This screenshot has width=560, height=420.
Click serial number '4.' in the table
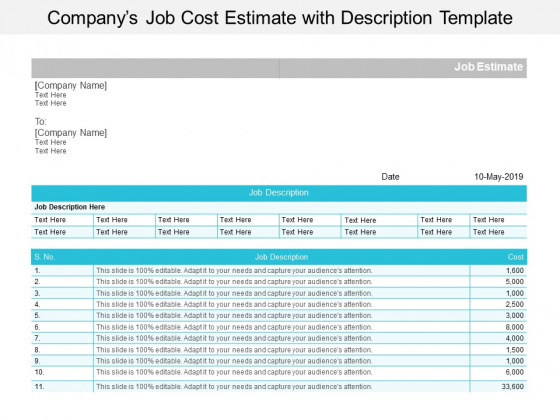38,305
